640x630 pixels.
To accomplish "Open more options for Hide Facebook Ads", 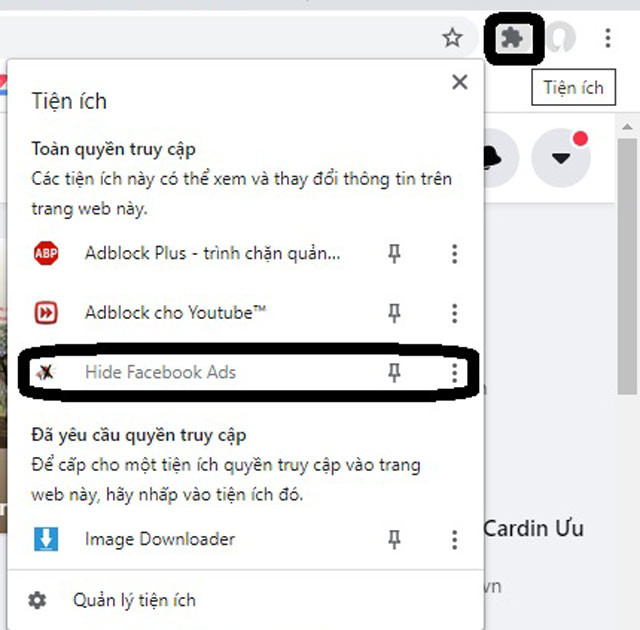I will [454, 373].
